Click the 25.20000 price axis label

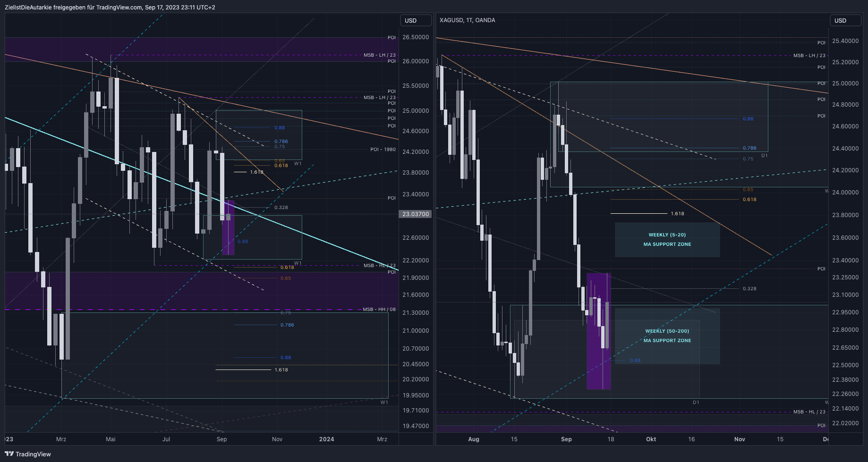(845, 62)
